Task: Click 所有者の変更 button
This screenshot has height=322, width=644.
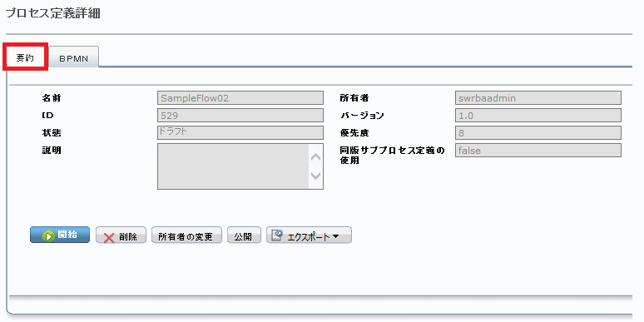Action: [186, 235]
